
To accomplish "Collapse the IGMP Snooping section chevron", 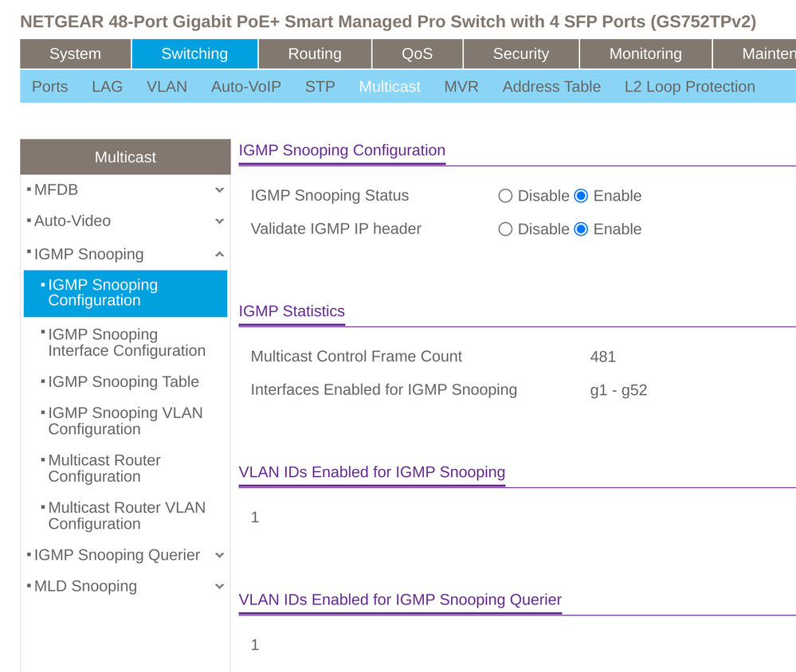I will [219, 255].
